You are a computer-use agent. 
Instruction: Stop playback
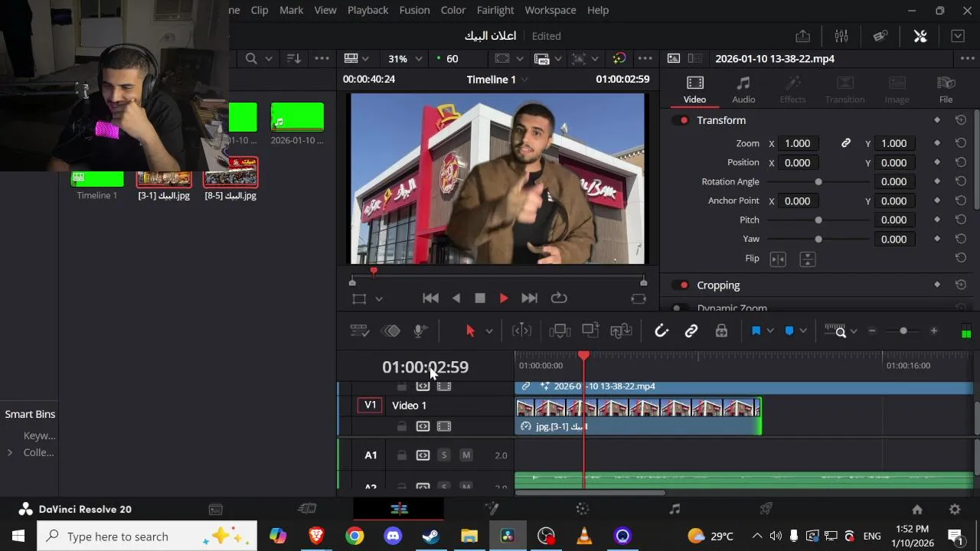479,298
